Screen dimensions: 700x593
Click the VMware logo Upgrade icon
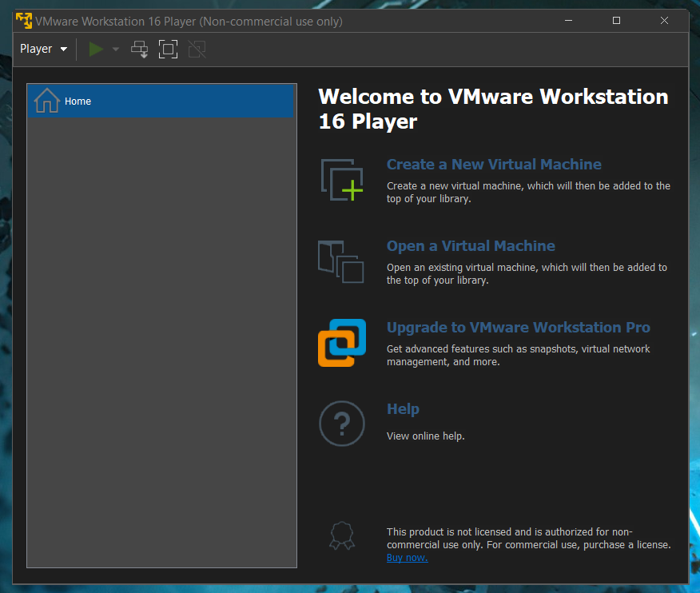tap(342, 343)
